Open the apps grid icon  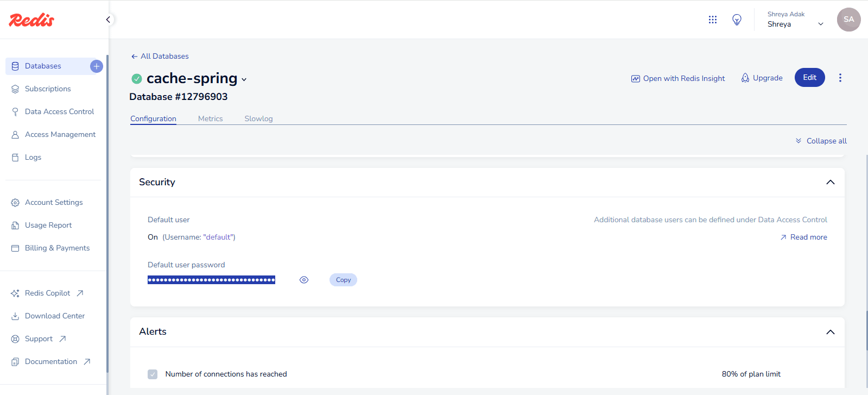point(713,20)
